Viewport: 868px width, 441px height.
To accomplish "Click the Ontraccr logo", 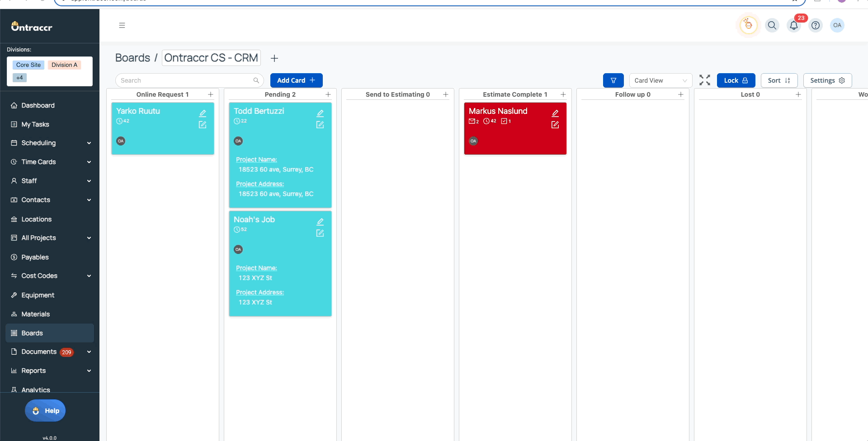I will [32, 27].
